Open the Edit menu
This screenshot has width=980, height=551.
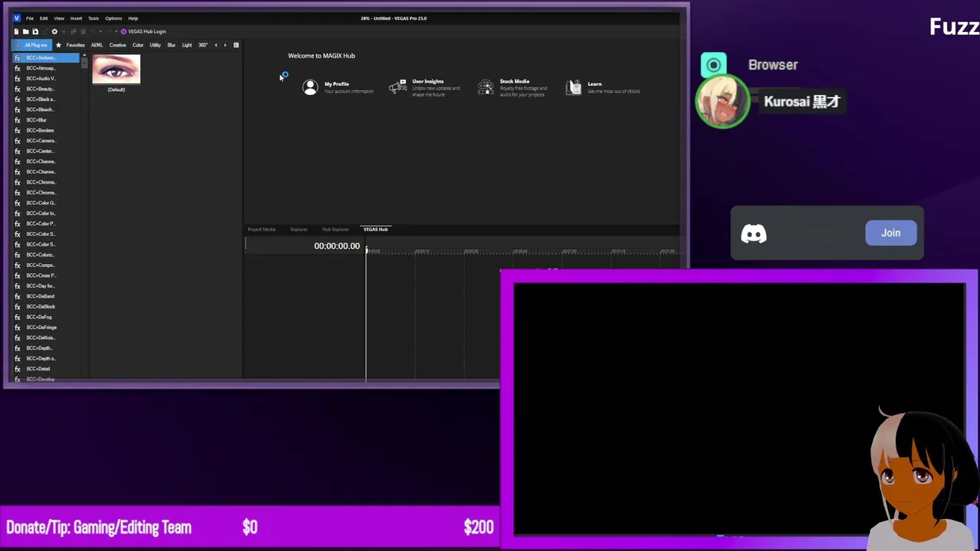(x=44, y=18)
